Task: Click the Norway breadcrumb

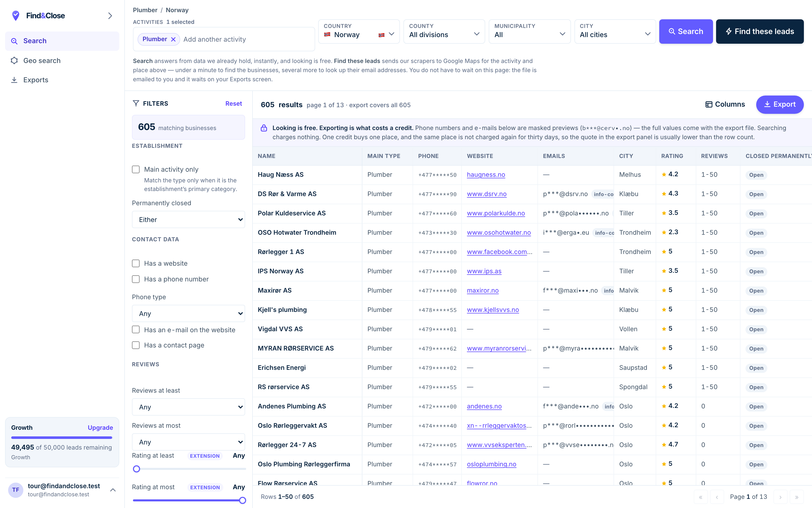Action: (x=177, y=10)
